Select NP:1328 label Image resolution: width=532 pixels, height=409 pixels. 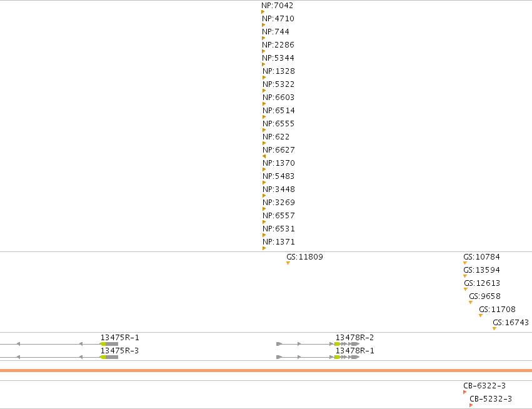[279, 71]
